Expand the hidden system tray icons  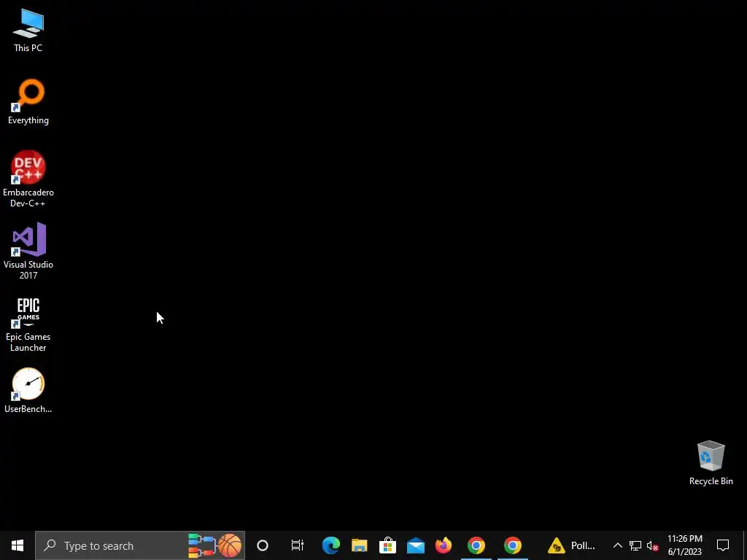click(617, 545)
